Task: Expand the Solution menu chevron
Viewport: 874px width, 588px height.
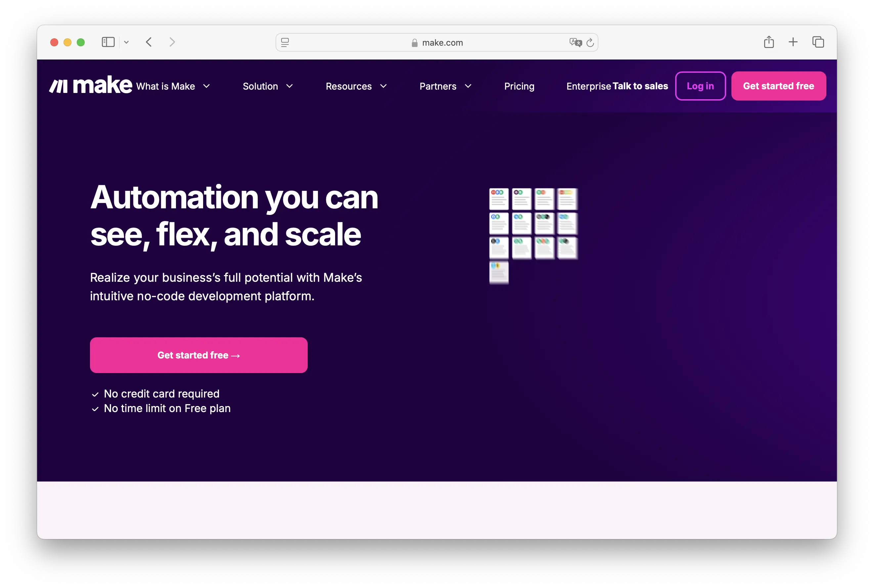Action: 289,86
